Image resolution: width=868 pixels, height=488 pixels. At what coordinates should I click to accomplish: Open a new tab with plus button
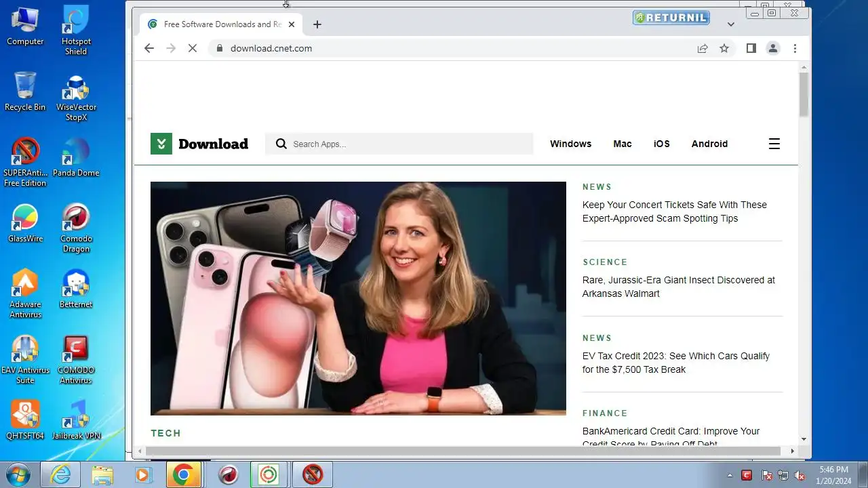click(317, 24)
